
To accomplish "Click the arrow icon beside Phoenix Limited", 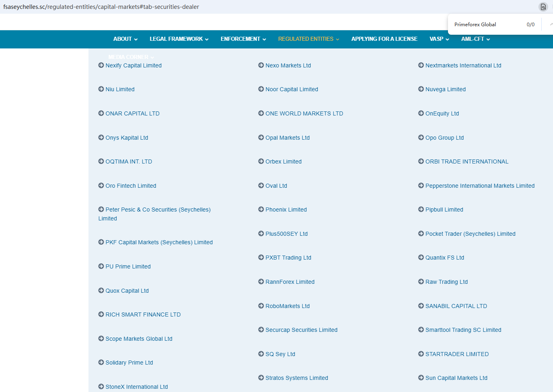I will click(x=261, y=209).
